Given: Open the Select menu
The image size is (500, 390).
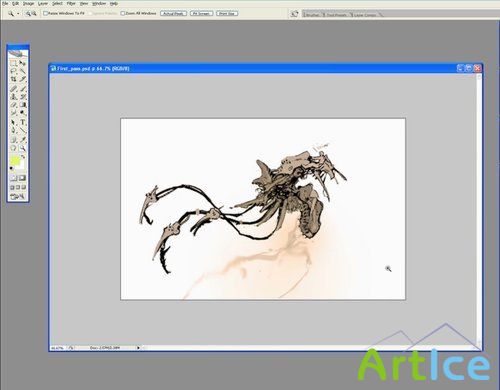Looking at the screenshot, I should 57,3.
